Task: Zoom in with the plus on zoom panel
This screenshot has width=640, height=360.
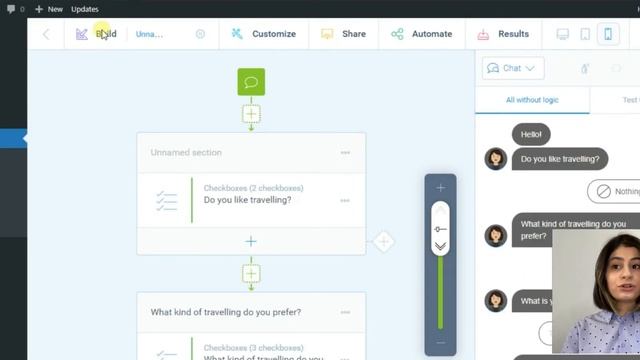Action: (440, 188)
